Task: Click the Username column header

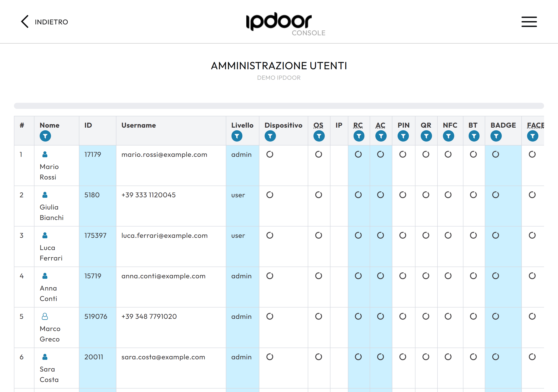Action: (139, 125)
